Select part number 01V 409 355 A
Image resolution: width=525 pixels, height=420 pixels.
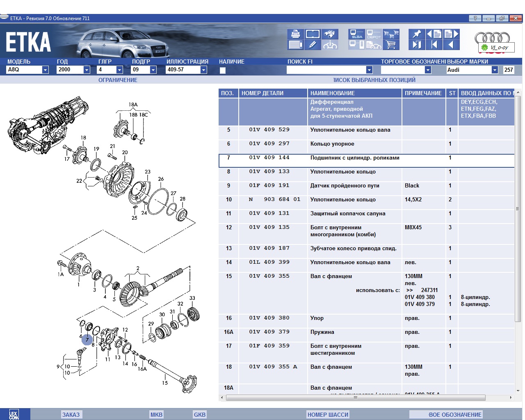click(x=273, y=367)
